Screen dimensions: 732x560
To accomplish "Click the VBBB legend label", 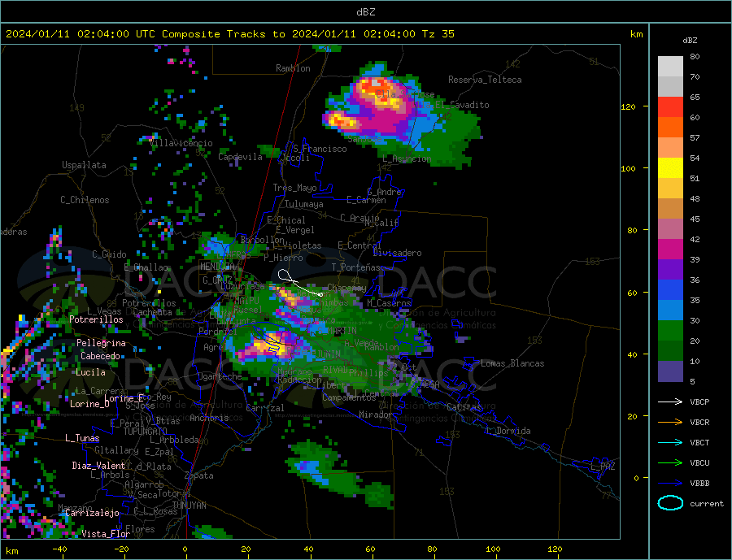I will click(699, 484).
